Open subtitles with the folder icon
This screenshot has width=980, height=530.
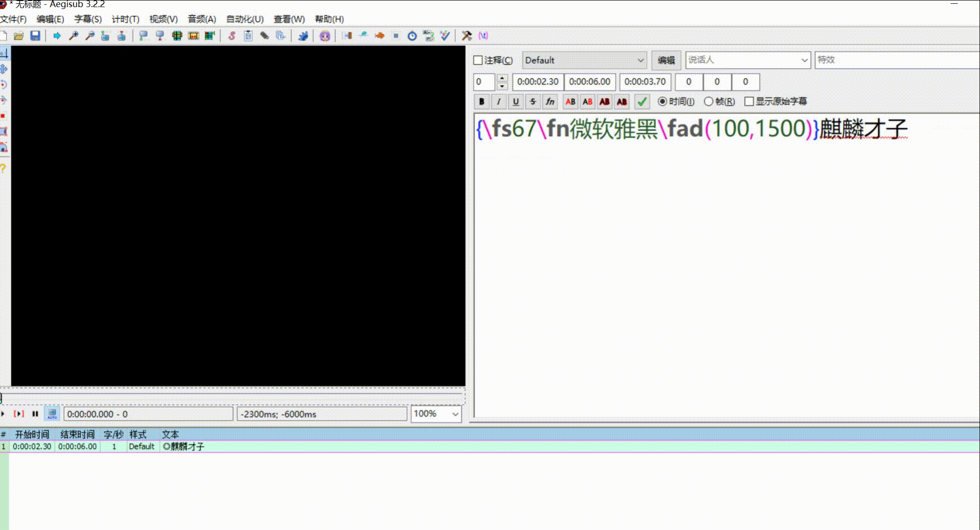tap(19, 36)
